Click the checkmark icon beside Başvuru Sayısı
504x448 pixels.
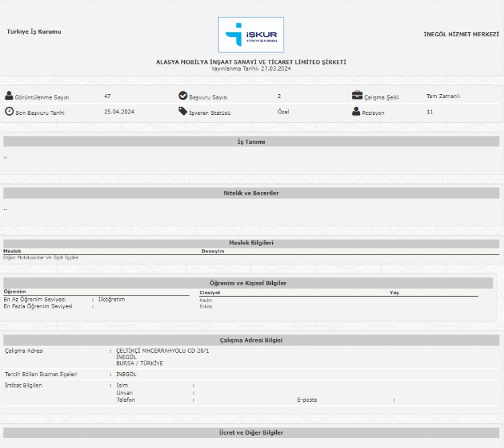click(183, 96)
